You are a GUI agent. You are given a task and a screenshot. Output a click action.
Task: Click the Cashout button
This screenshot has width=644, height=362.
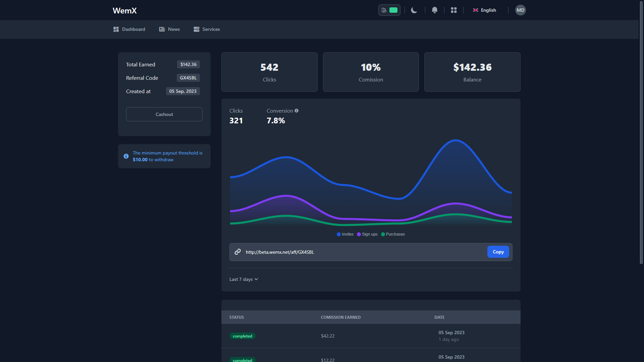[x=164, y=114]
